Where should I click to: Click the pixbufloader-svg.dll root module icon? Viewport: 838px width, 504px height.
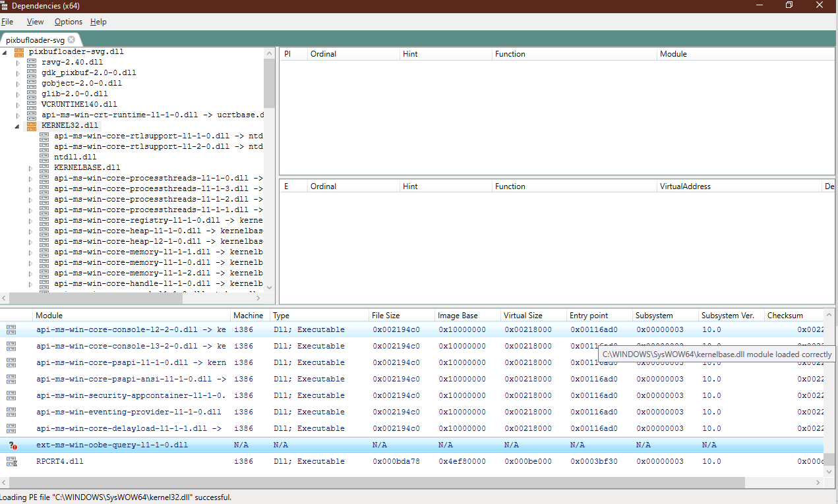18,51
